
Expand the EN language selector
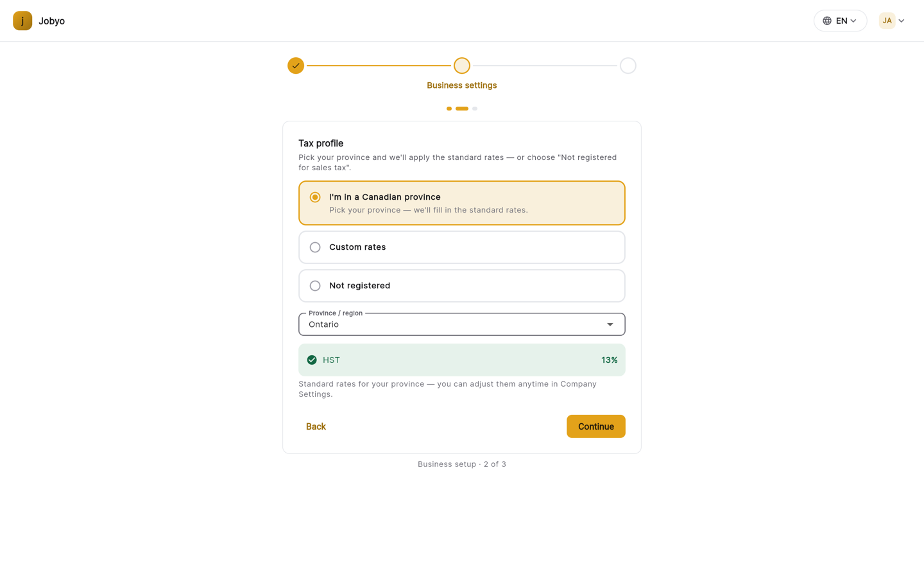tap(840, 21)
